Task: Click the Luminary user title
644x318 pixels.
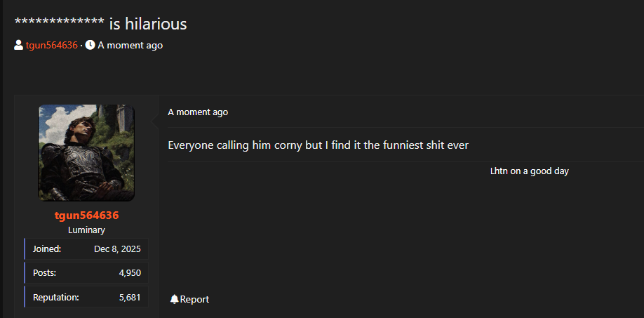Action: 86,230
